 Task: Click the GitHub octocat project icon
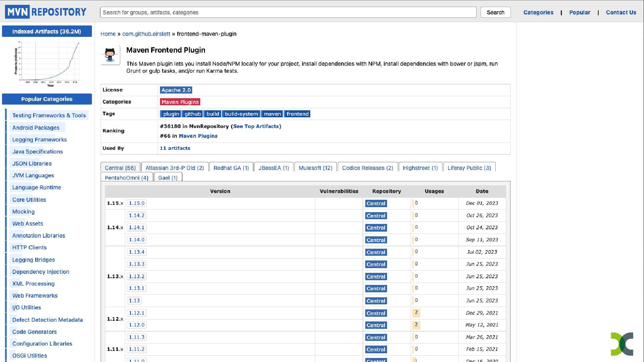click(110, 55)
